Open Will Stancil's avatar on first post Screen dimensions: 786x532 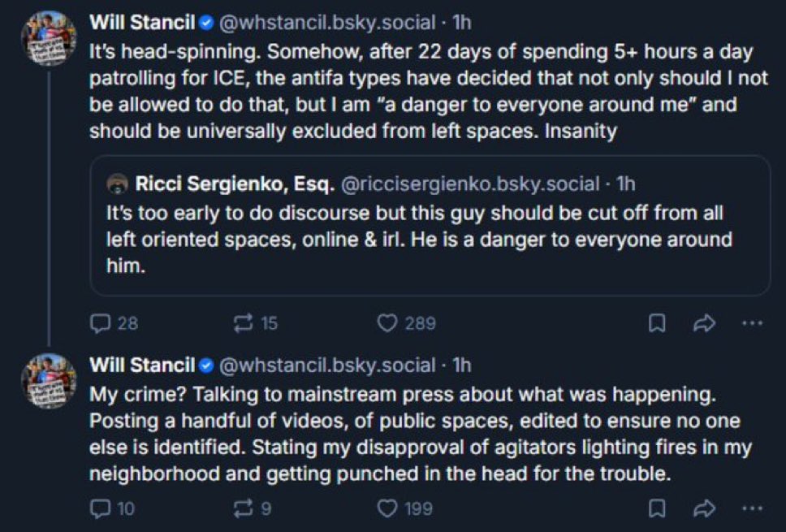click(49, 38)
